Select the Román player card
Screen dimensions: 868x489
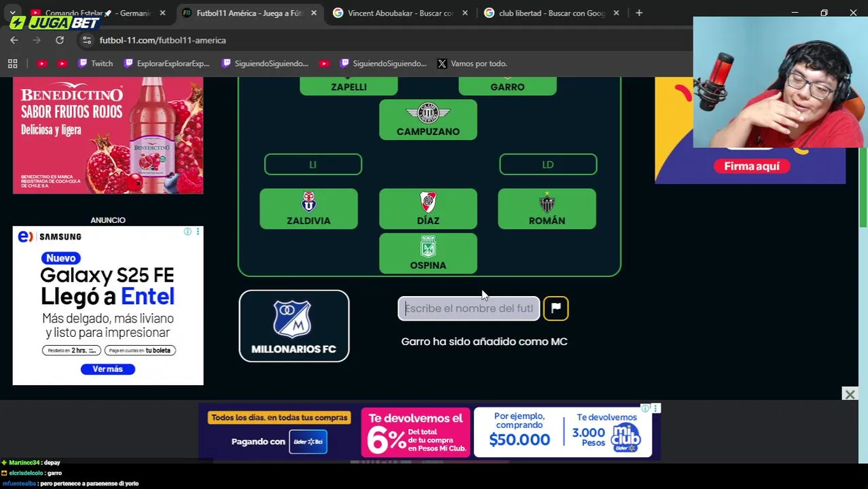coord(547,209)
